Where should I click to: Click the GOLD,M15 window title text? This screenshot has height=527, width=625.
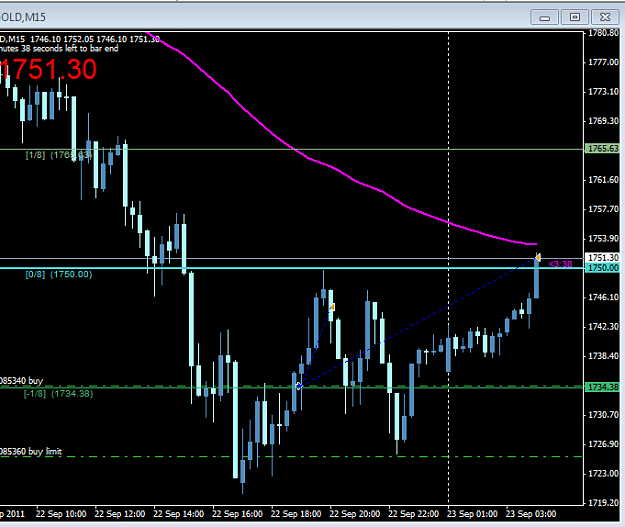click(x=23, y=17)
